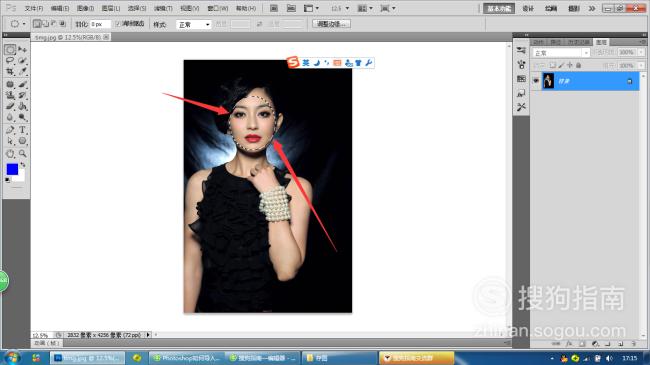Open the Filter menu
Viewport: 650px width, 365px height.
[x=163, y=8]
